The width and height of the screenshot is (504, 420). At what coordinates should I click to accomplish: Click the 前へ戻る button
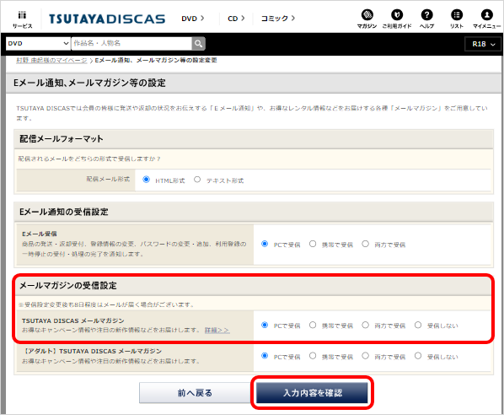click(195, 393)
